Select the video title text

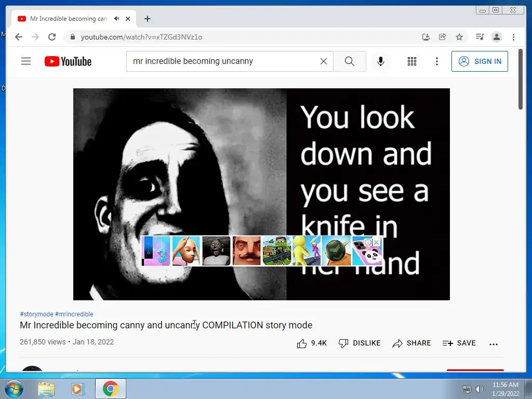[x=166, y=325]
